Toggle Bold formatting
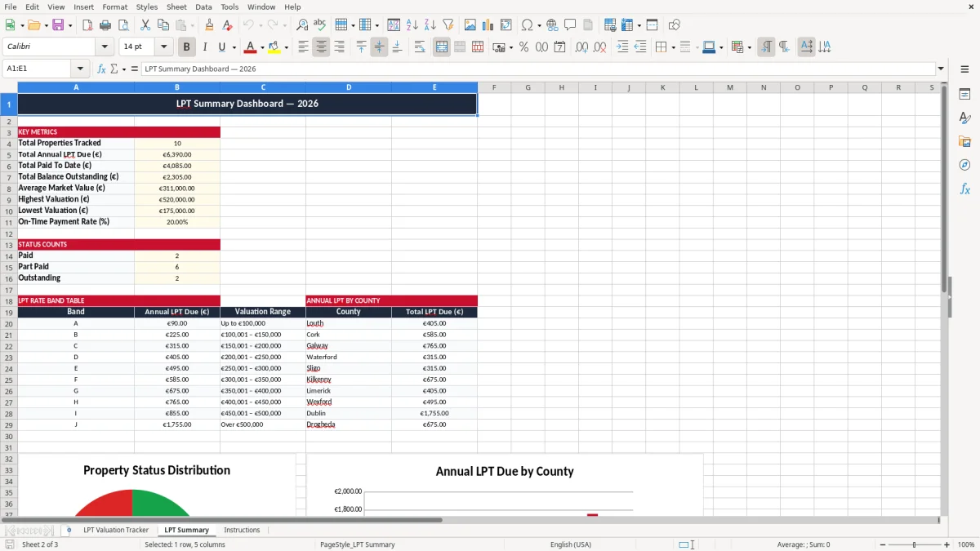980x551 pixels. (x=187, y=47)
